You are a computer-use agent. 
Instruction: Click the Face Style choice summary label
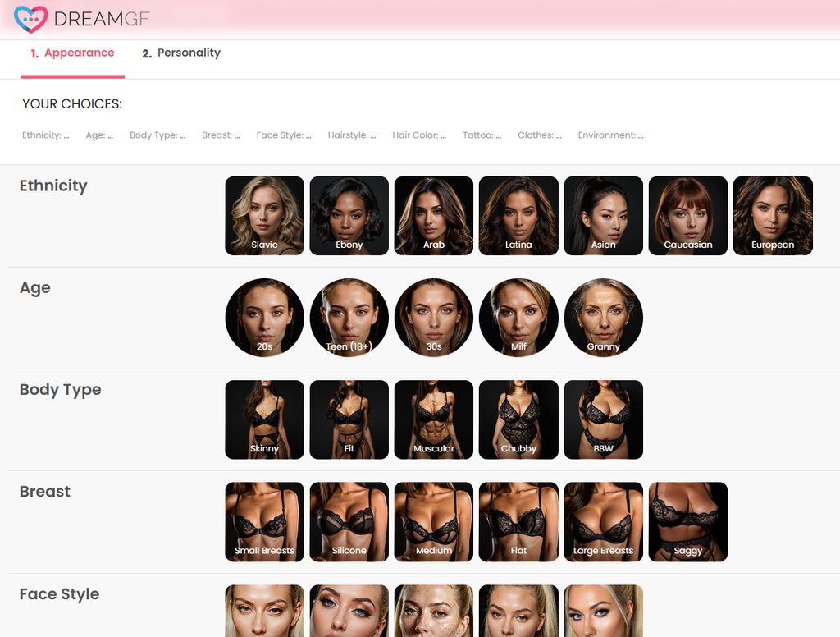[x=284, y=135]
